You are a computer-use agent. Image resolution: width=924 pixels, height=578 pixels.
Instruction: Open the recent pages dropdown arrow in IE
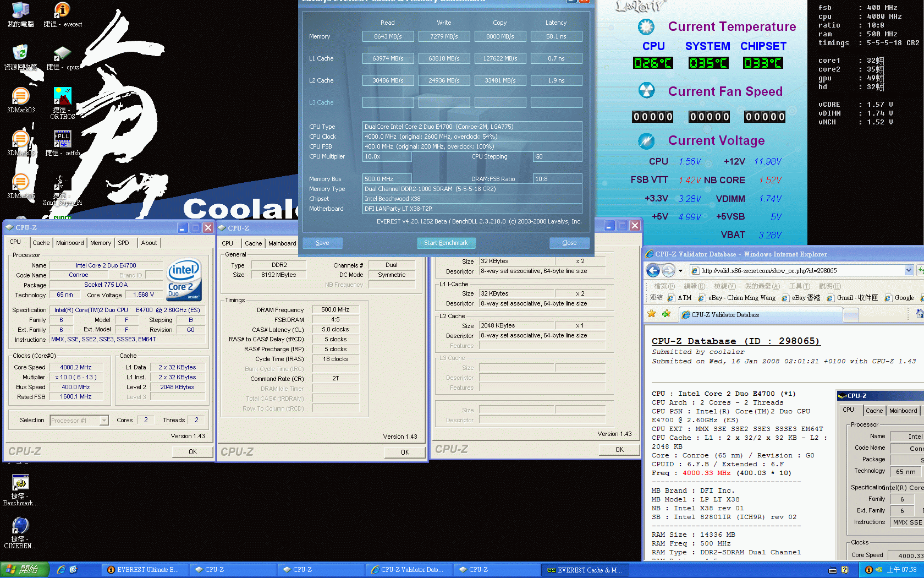coord(680,270)
